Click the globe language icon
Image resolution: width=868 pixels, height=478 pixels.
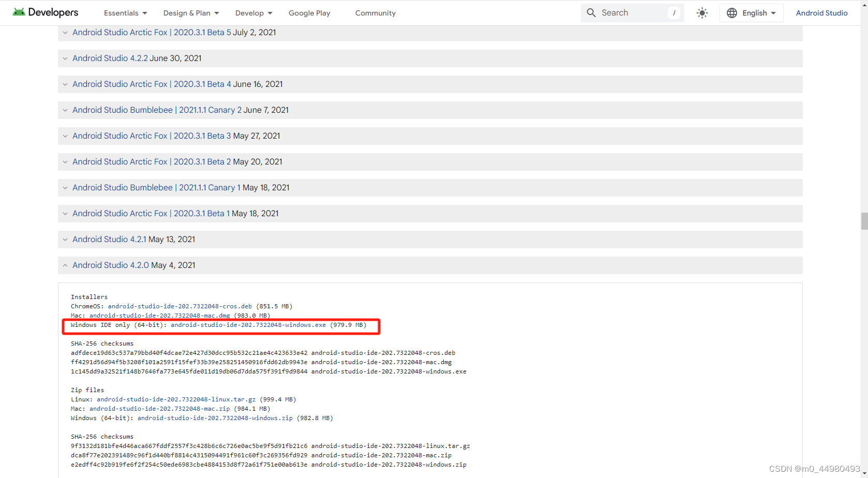[x=732, y=13]
